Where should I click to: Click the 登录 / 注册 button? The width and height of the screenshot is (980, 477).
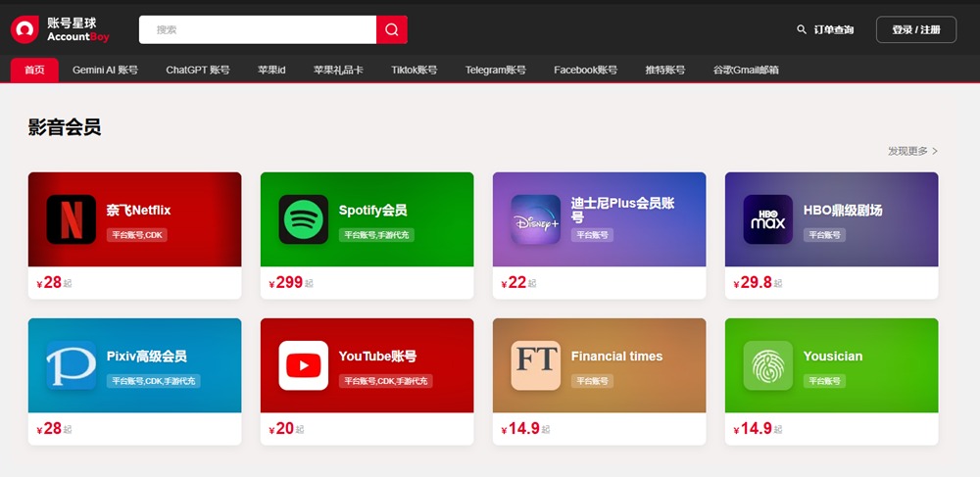coord(916,29)
